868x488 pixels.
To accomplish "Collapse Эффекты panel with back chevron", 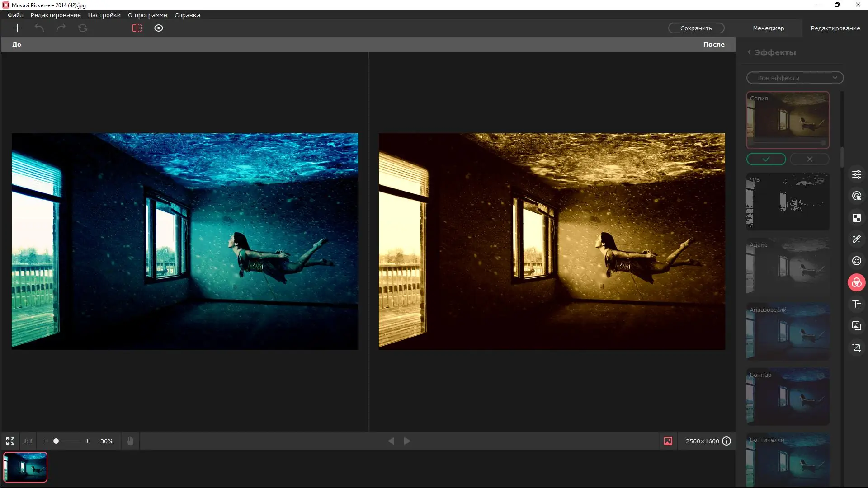I will tap(749, 52).
